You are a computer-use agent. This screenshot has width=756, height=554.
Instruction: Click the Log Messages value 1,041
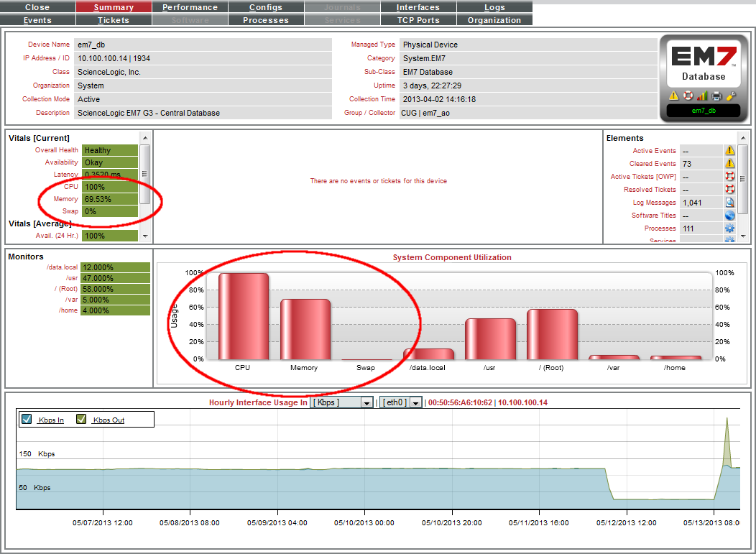(701, 203)
